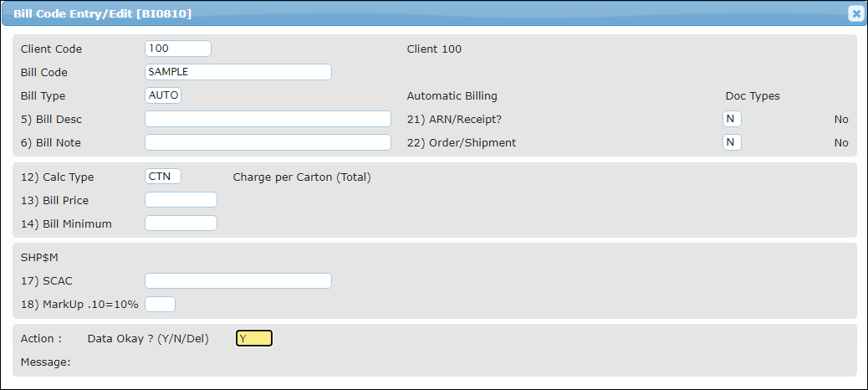Click the '14) Bill Minimum' label

(66, 223)
